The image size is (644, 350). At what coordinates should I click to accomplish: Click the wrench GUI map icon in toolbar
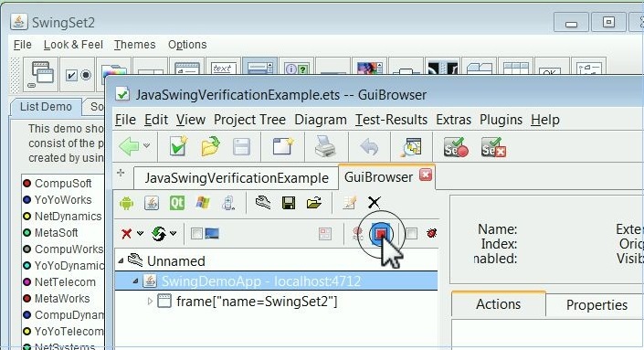(x=263, y=203)
